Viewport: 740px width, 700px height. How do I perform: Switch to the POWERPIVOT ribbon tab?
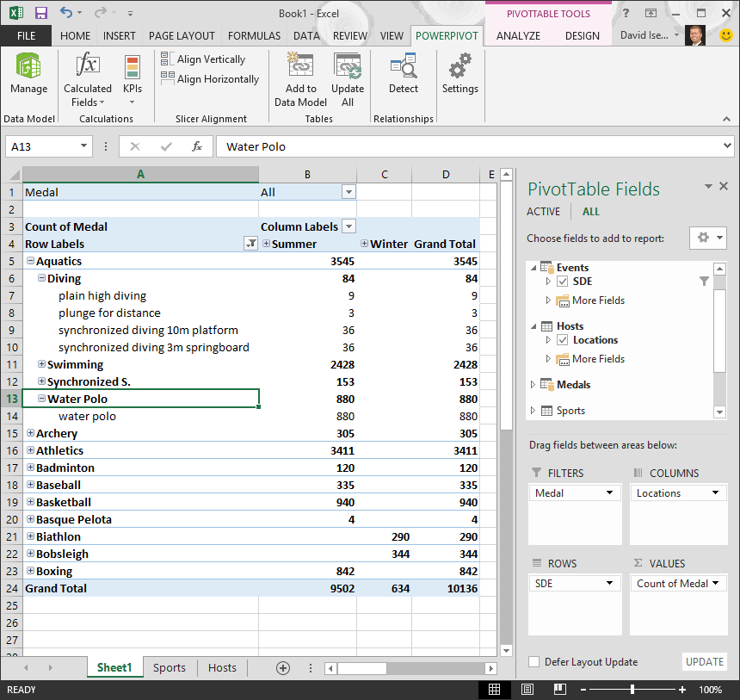[447, 36]
